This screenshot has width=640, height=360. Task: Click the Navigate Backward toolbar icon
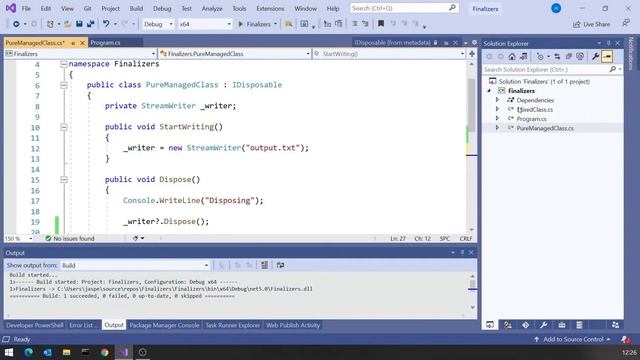[x=16, y=24]
